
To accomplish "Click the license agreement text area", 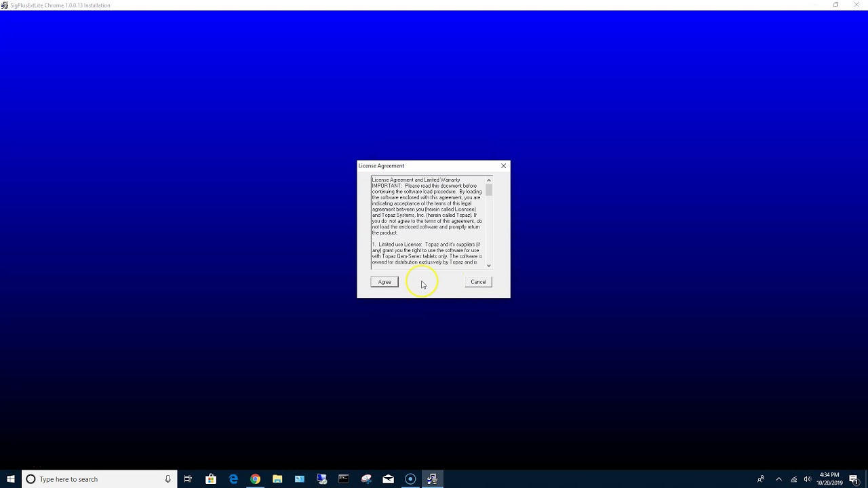I will 428,222.
